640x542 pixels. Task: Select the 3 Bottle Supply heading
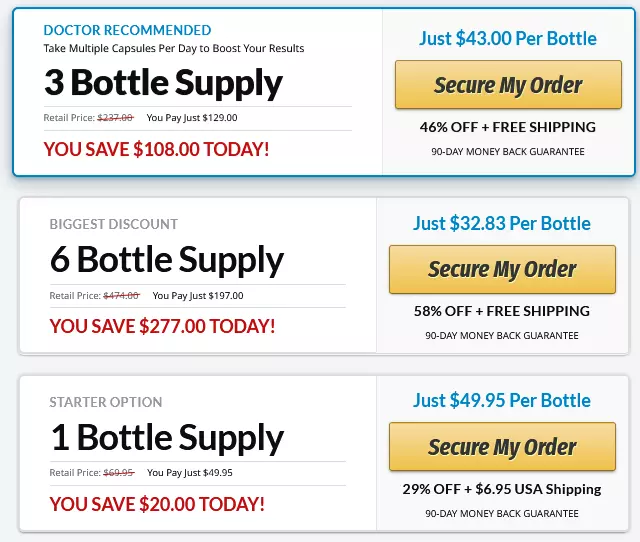(x=163, y=83)
